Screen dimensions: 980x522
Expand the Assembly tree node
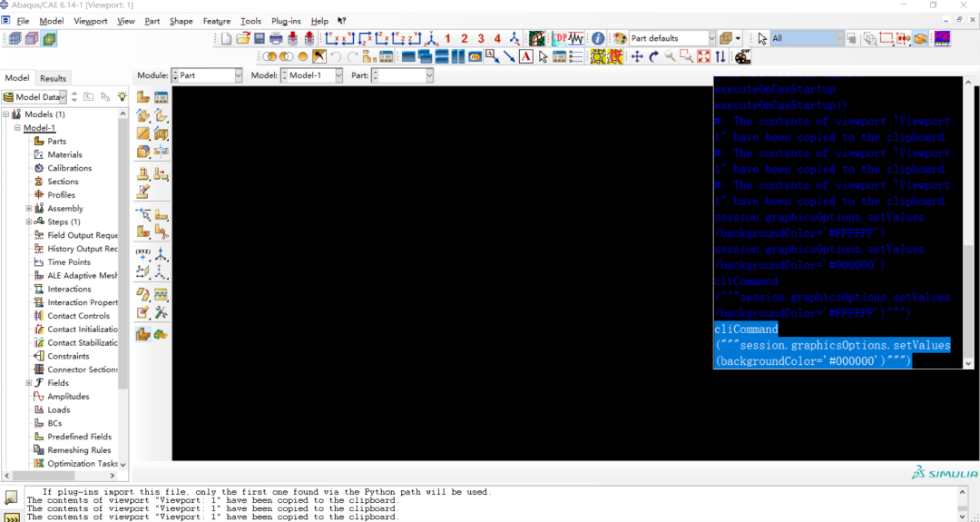[x=29, y=208]
